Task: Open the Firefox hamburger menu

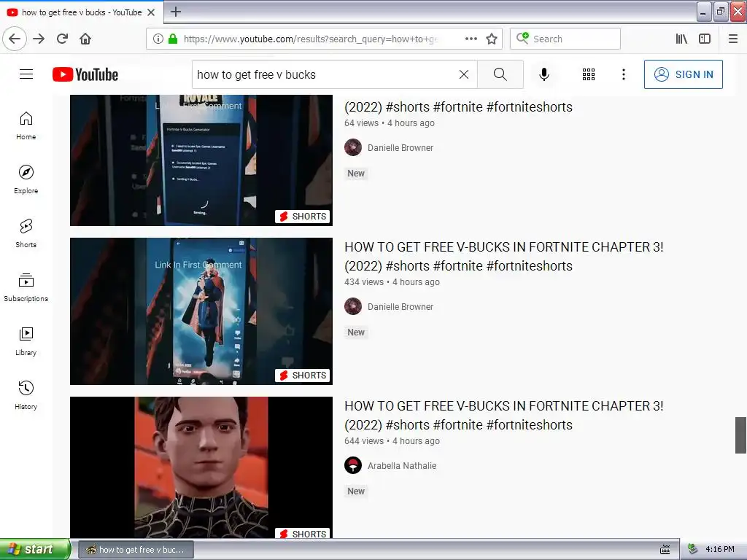Action: (733, 39)
